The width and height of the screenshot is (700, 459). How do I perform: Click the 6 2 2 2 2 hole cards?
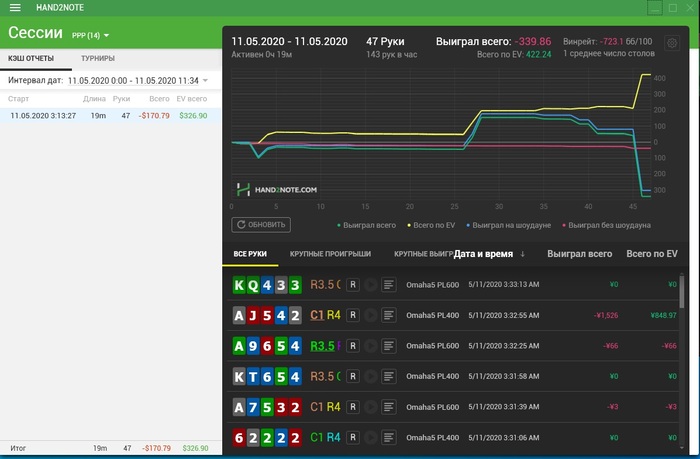[x=267, y=438]
